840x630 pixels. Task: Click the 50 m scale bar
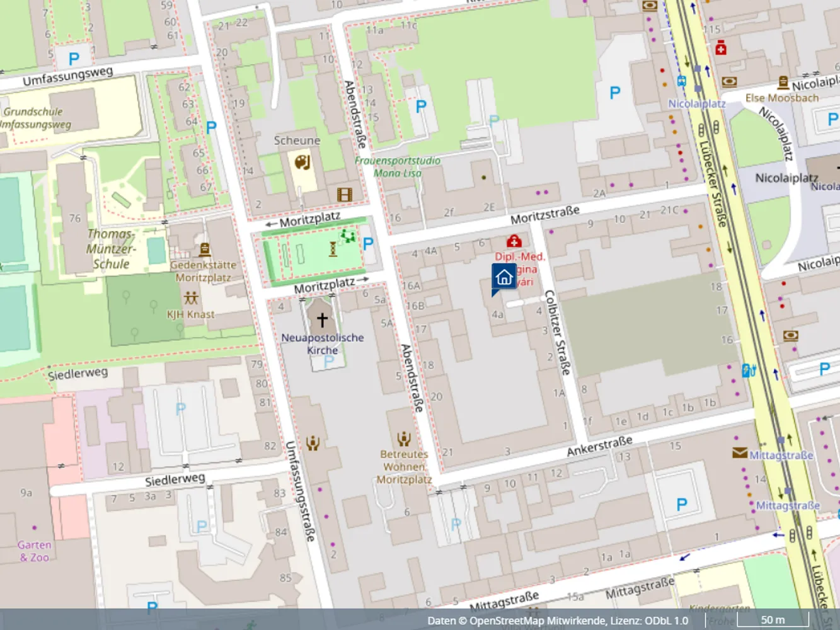tap(773, 620)
